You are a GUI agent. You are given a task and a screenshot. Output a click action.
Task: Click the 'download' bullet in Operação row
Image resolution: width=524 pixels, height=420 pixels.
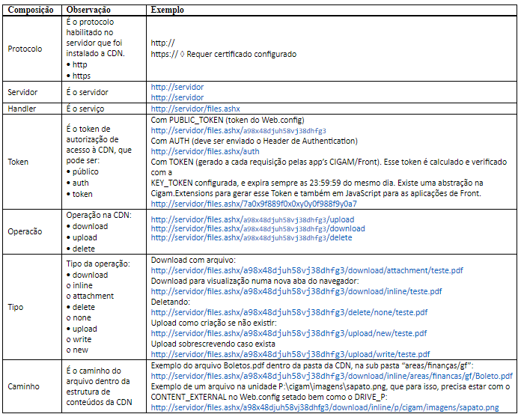pyautogui.click(x=88, y=227)
